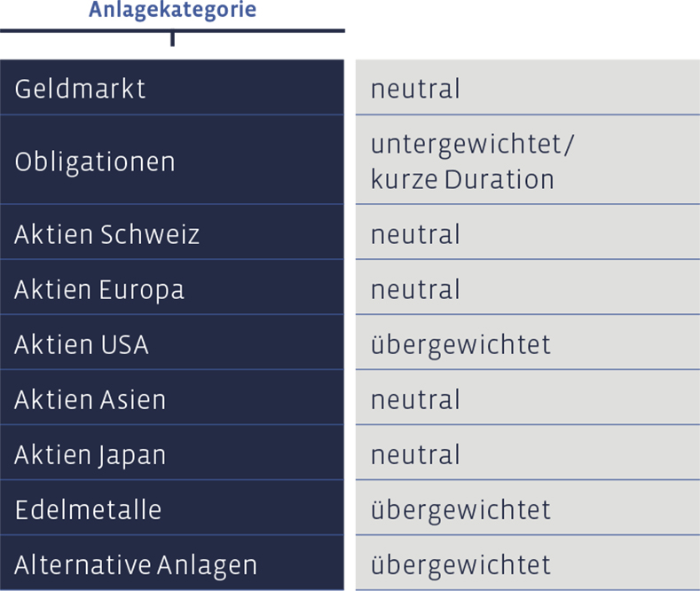Click the connector tick below Anlagekategorie
Image resolution: width=700 pixels, height=591 pixels.
pos(172,39)
